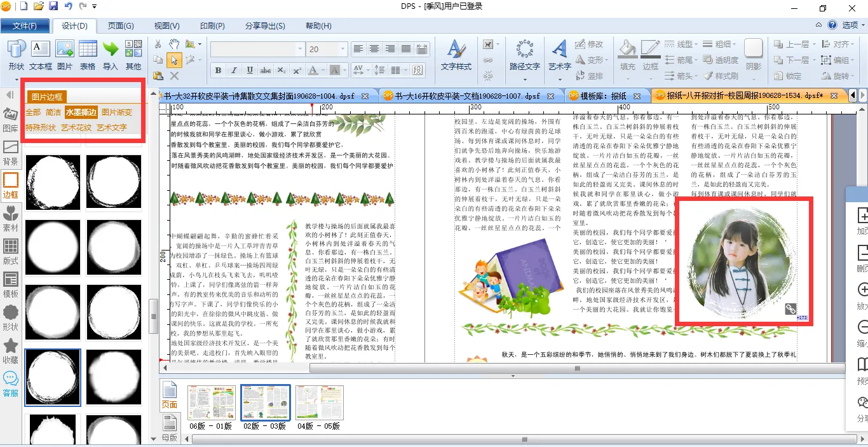Expand the 对齐 alignment dropdown
The width and height of the screenshot is (868, 447).
pyautogui.click(x=853, y=45)
